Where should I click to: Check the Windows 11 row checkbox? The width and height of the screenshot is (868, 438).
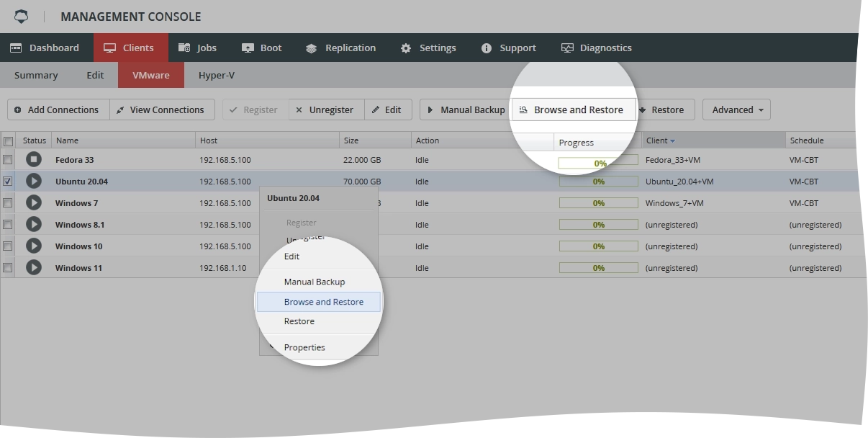(8, 268)
